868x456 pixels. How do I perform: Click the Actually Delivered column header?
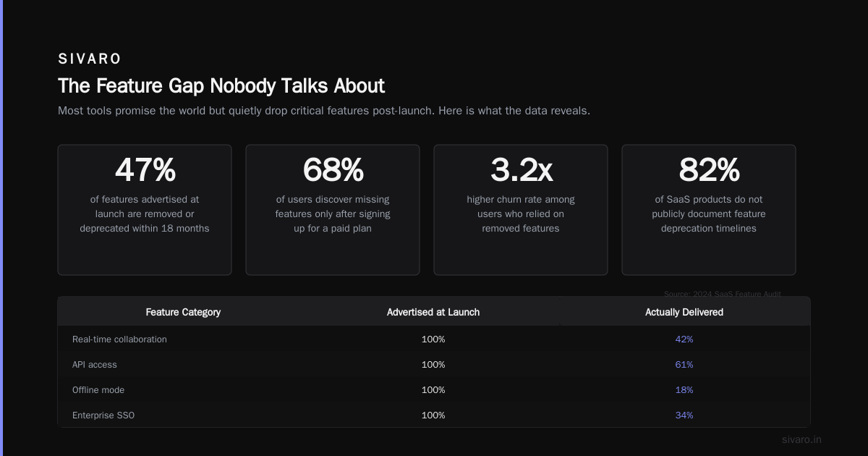684,312
